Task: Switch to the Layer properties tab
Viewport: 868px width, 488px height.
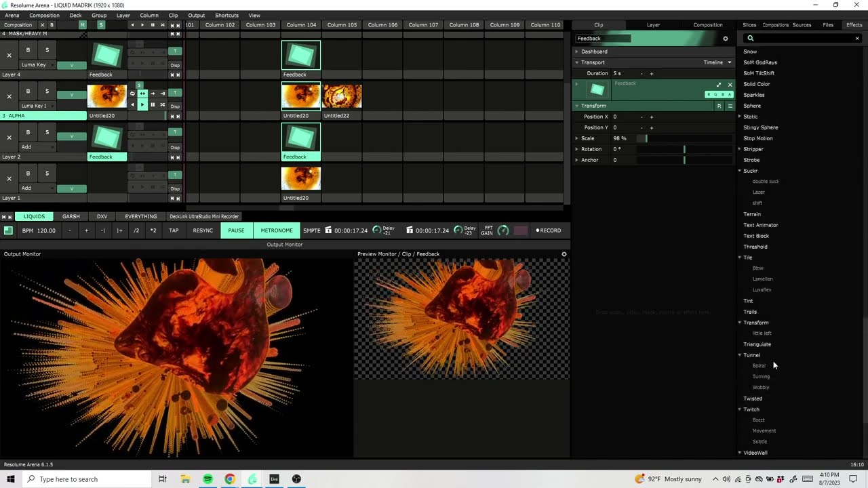Action: tap(653, 25)
